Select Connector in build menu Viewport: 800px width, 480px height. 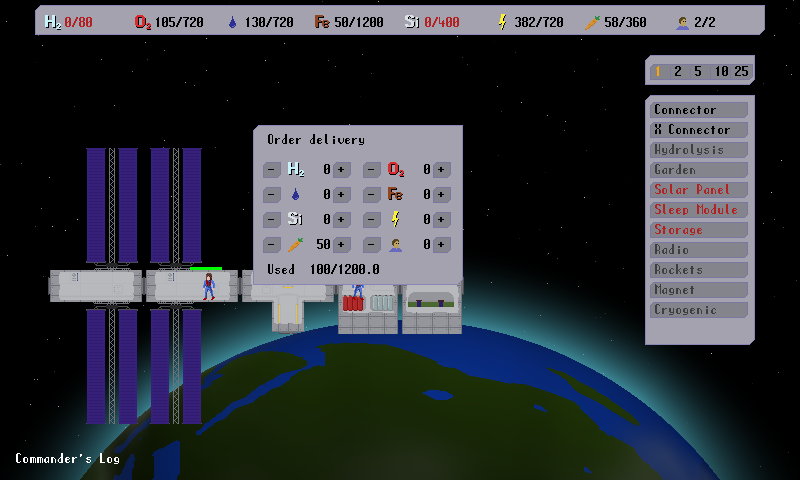point(699,110)
